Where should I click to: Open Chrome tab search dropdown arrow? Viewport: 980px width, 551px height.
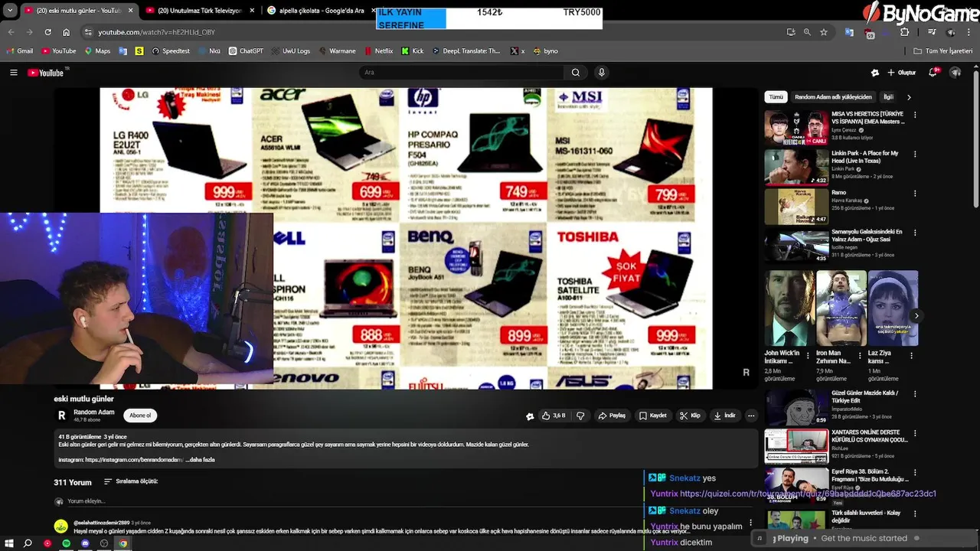(x=9, y=11)
